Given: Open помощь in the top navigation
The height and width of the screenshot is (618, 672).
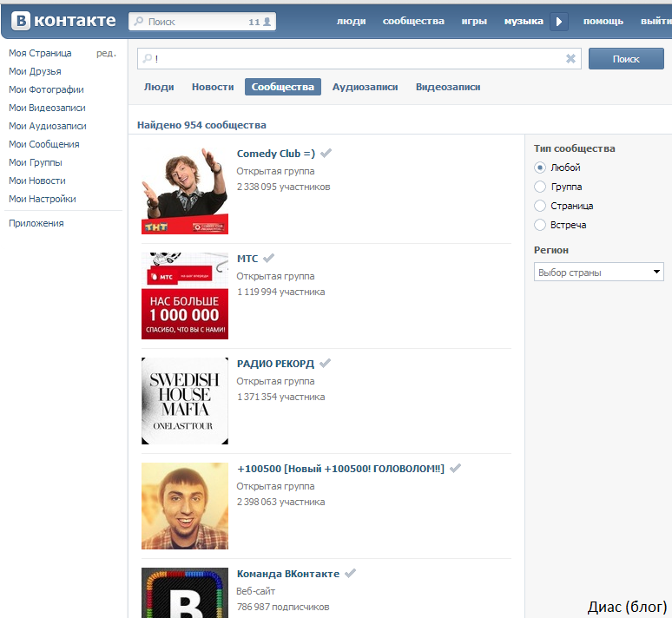Looking at the screenshot, I should (x=603, y=22).
